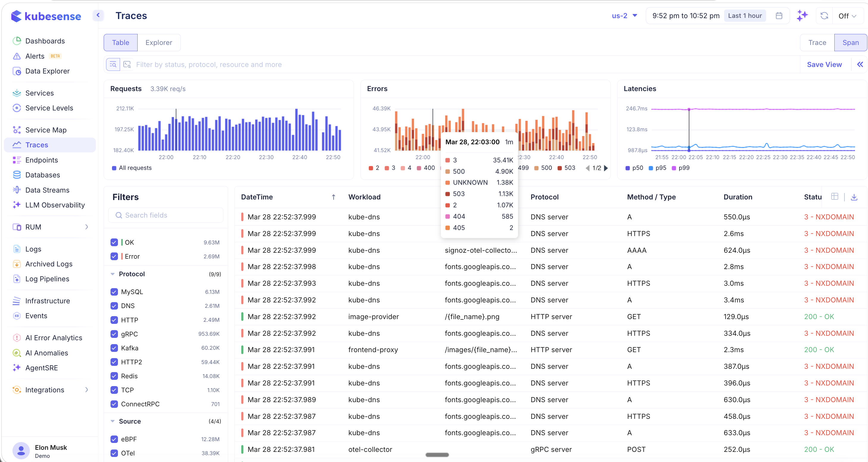Open Service Map from sidebar

[46, 130]
